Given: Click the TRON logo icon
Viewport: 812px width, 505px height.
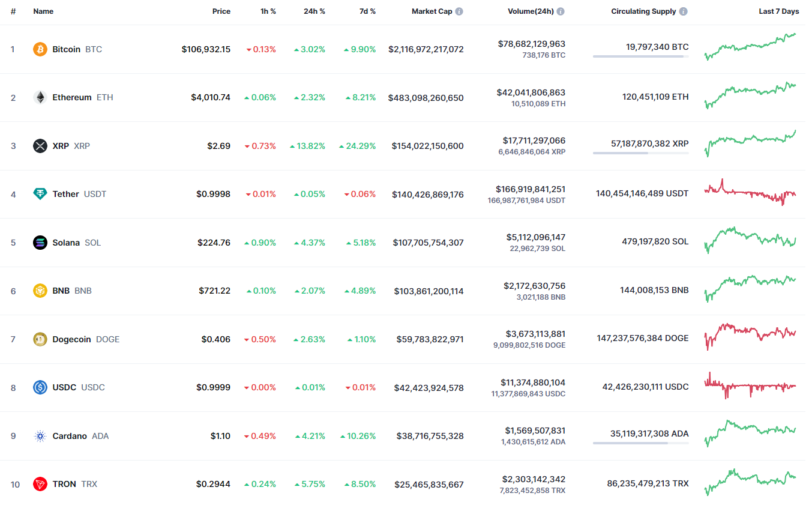Looking at the screenshot, I should tap(40, 484).
